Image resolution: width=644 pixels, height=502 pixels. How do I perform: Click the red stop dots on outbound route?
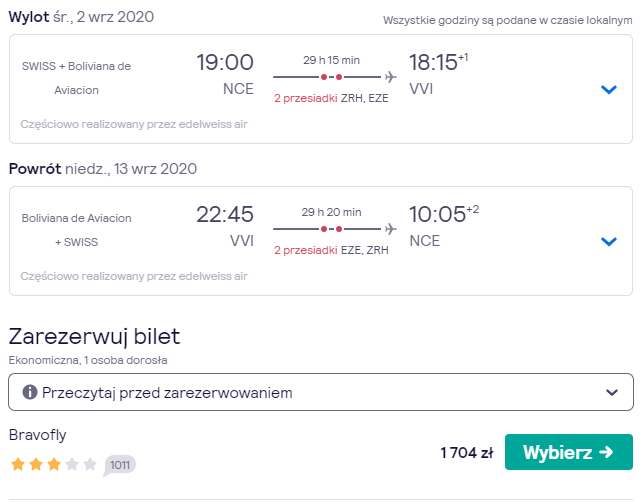pos(331,77)
